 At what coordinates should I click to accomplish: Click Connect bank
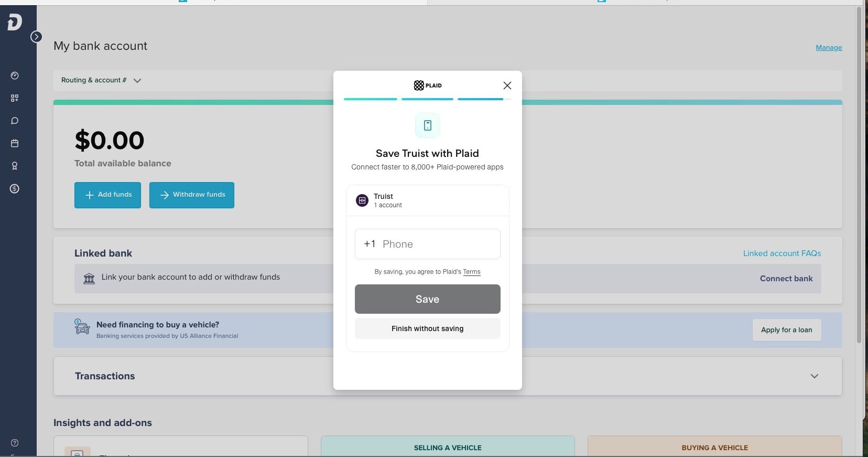786,279
